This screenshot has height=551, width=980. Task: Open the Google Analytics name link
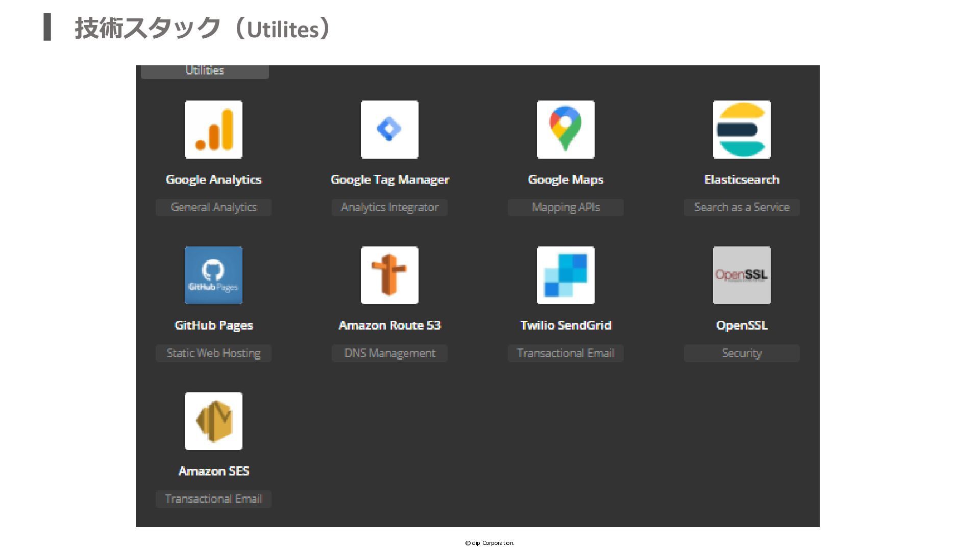pos(213,180)
